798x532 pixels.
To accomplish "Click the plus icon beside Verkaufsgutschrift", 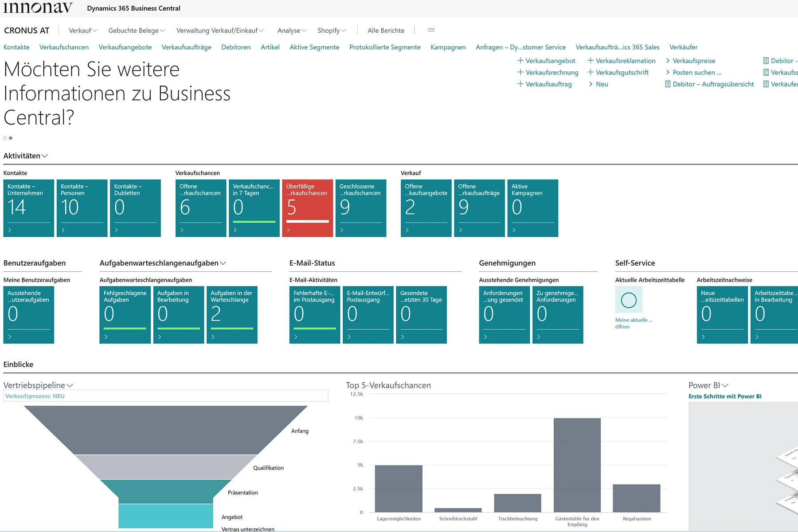I will tap(591, 72).
